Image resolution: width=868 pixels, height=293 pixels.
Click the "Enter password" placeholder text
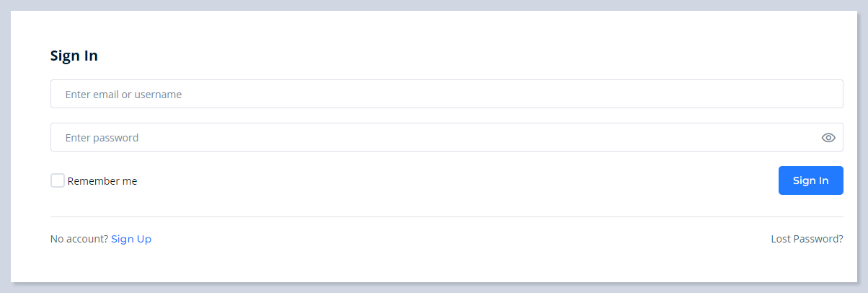pyautogui.click(x=102, y=137)
